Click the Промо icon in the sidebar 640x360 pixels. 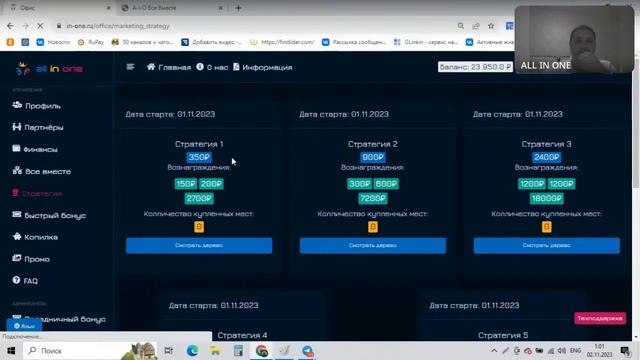(x=17, y=258)
